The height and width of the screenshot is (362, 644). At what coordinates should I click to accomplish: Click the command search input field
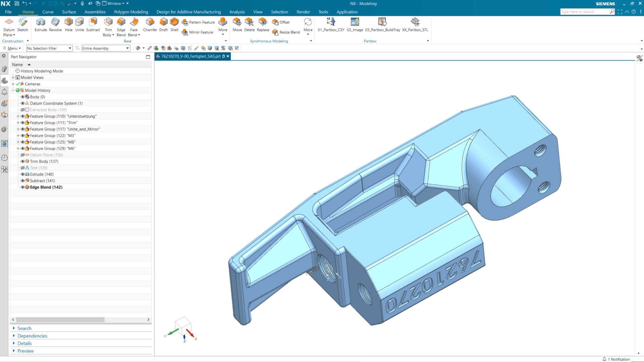tap(585, 12)
